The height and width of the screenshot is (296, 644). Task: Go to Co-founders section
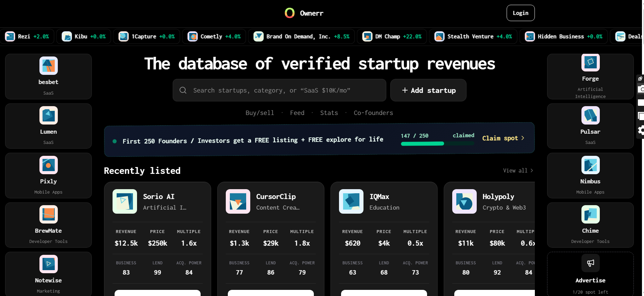point(373,113)
